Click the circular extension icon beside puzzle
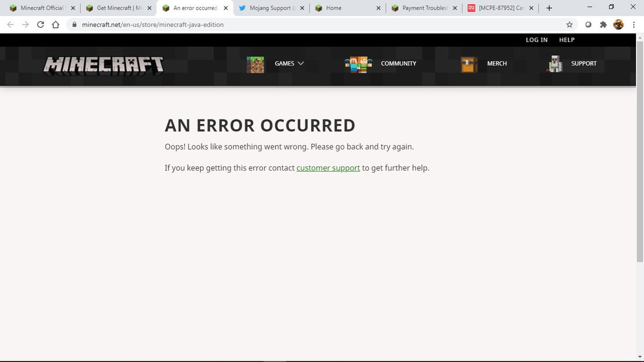The image size is (644, 362). [x=588, y=25]
